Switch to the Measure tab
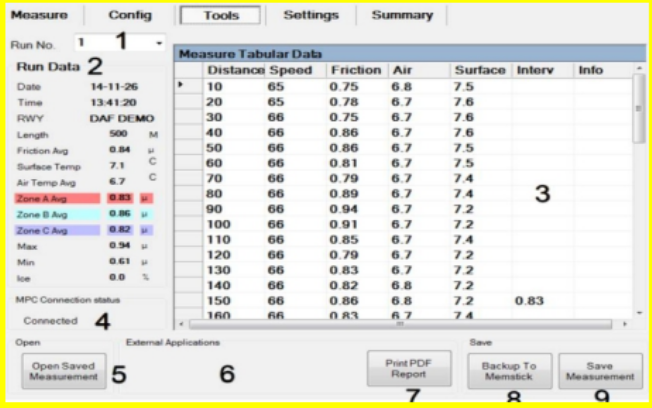Screen dimensions: 652x408 (40, 15)
